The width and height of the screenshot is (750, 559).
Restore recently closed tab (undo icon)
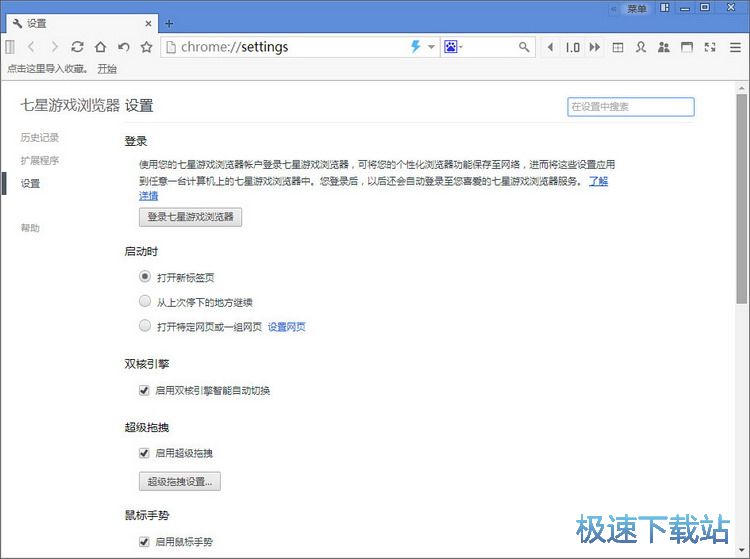123,47
